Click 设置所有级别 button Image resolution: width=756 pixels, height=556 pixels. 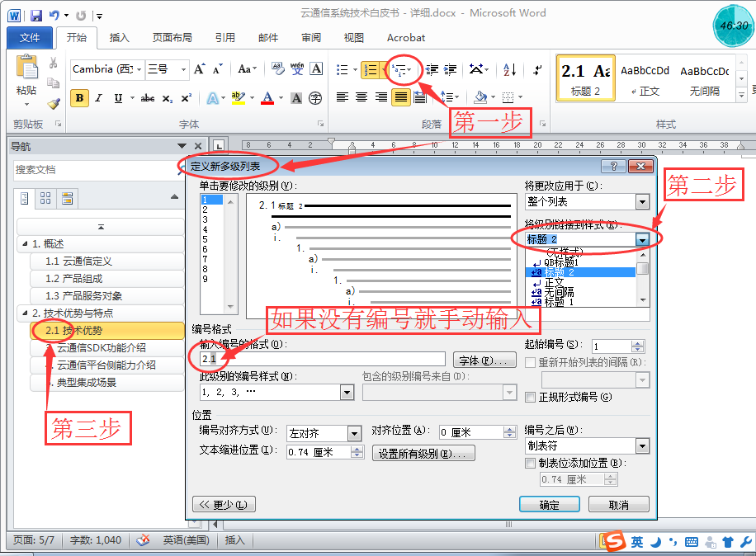click(x=423, y=454)
